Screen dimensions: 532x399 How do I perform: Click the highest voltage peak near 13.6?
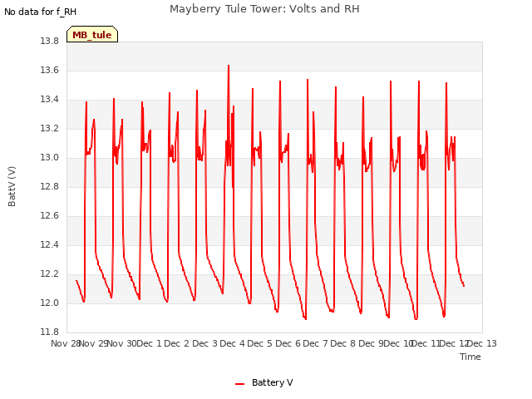coord(229,66)
